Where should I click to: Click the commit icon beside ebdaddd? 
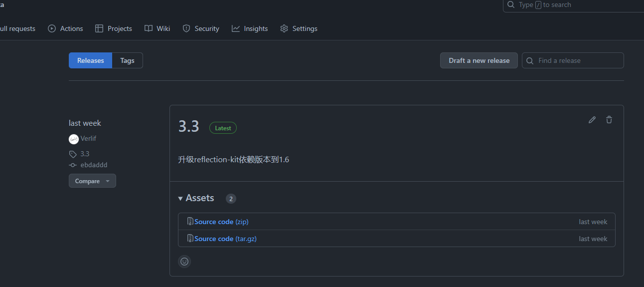click(x=73, y=165)
